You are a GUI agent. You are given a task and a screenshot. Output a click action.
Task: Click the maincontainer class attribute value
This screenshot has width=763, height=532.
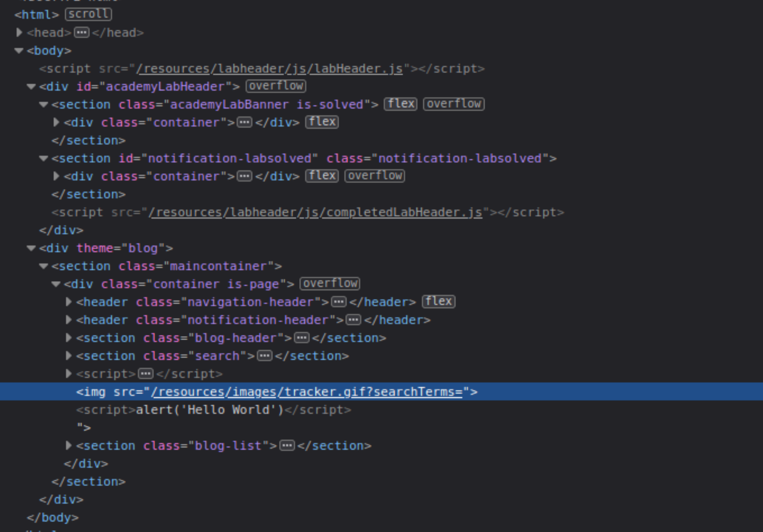[x=219, y=266]
